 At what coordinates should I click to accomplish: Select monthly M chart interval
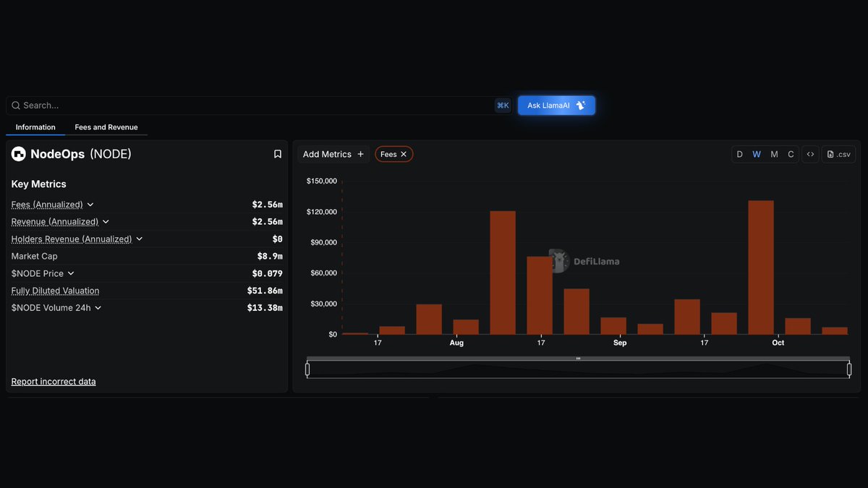pyautogui.click(x=774, y=154)
